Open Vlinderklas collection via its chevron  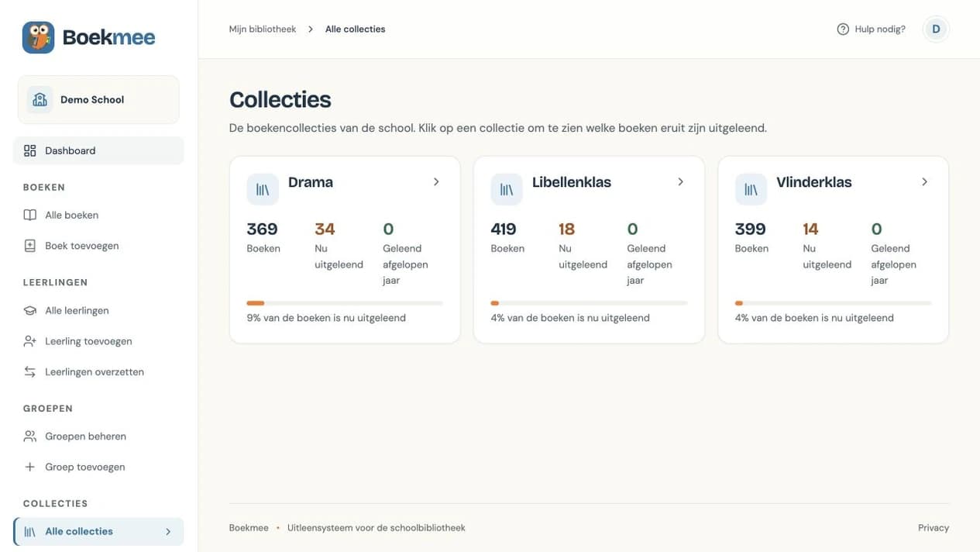(924, 181)
